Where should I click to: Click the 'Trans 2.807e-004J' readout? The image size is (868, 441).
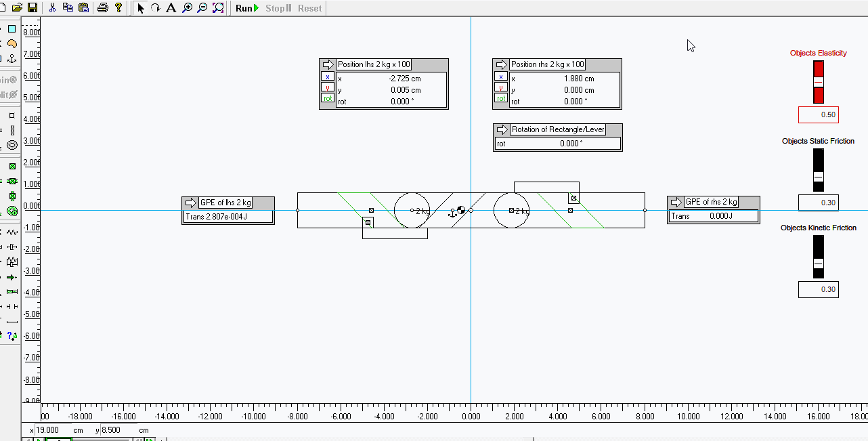(x=228, y=216)
